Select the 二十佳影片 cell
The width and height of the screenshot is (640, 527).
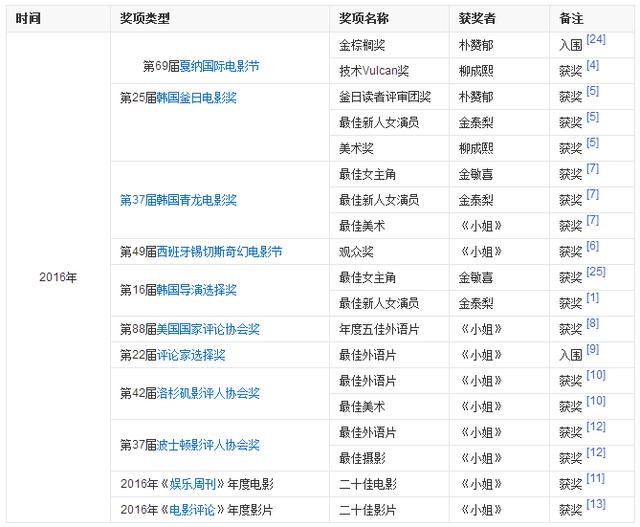pyautogui.click(x=389, y=509)
